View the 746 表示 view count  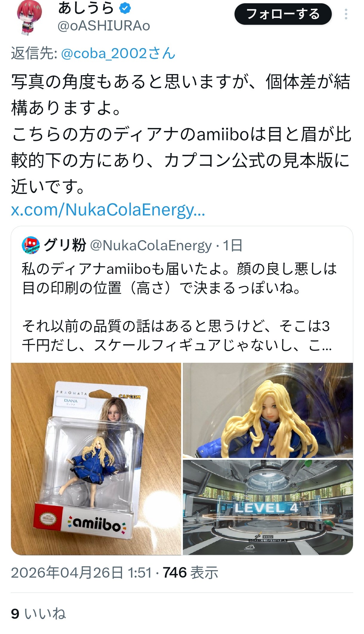(x=190, y=573)
